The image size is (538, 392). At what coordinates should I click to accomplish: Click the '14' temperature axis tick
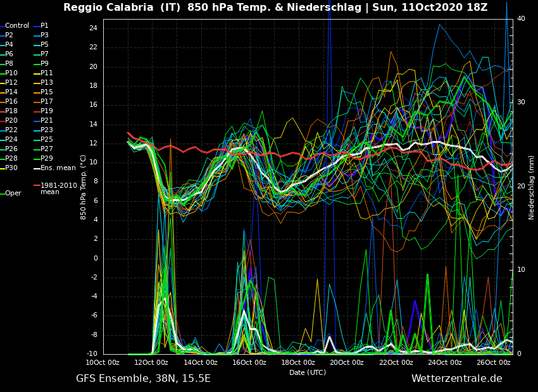[x=93, y=125]
